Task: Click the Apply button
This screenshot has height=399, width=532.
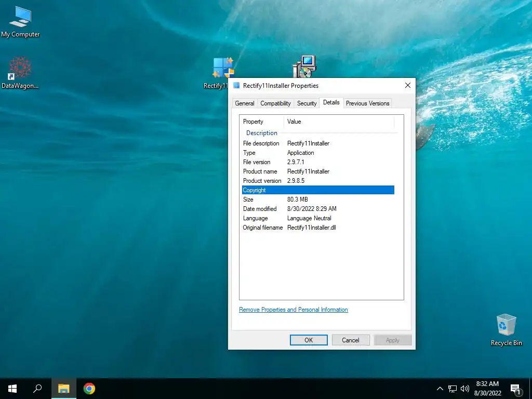Action: tap(393, 340)
